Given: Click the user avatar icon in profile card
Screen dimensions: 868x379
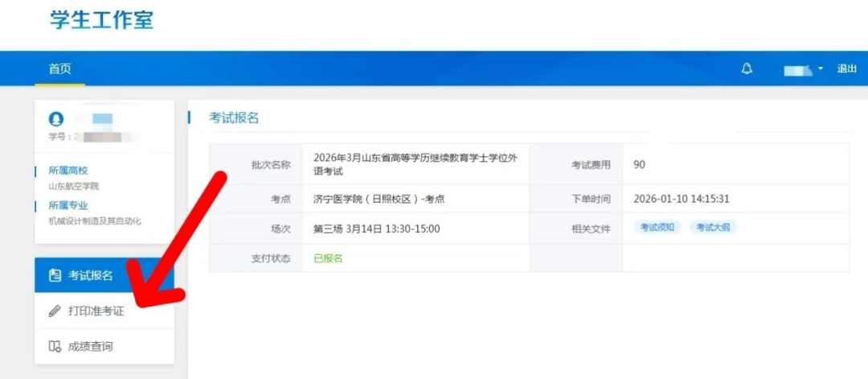Looking at the screenshot, I should click(56, 119).
